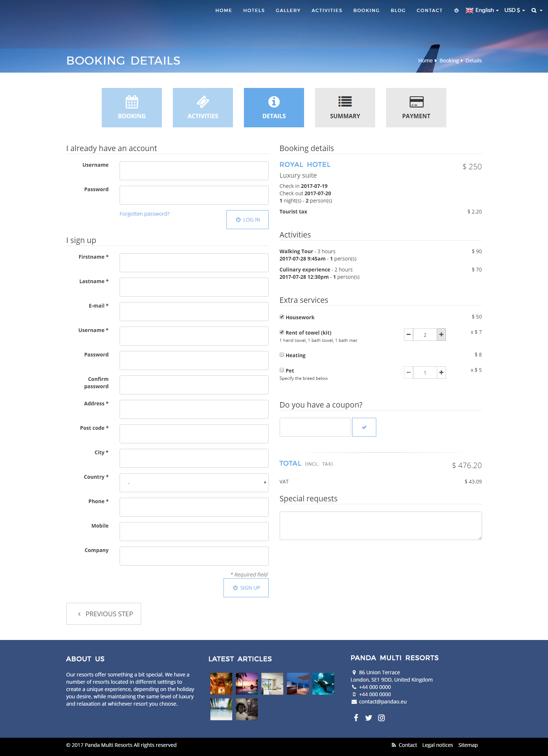Open the Payment step credit card icon
Screen dimensions: 548x756
point(416,102)
